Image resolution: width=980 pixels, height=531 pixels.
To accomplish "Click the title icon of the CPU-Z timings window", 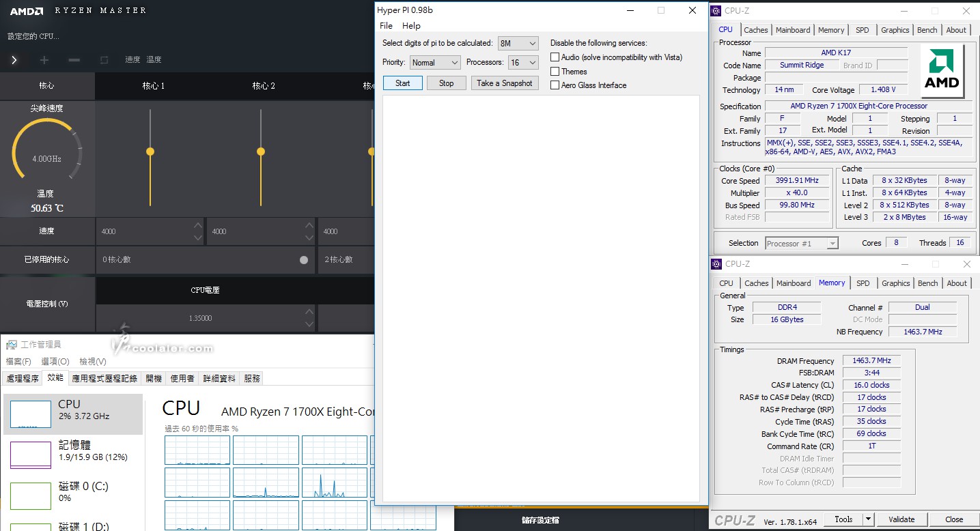I will coord(716,264).
